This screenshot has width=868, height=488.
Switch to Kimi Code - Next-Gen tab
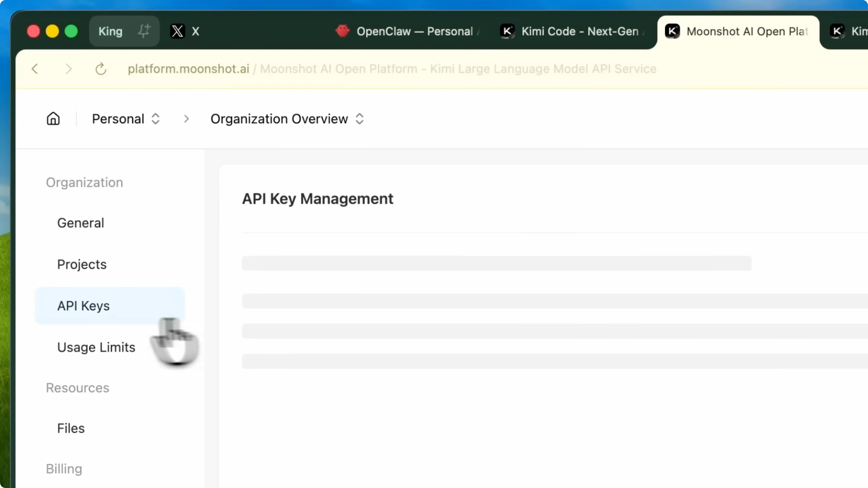coord(580,31)
